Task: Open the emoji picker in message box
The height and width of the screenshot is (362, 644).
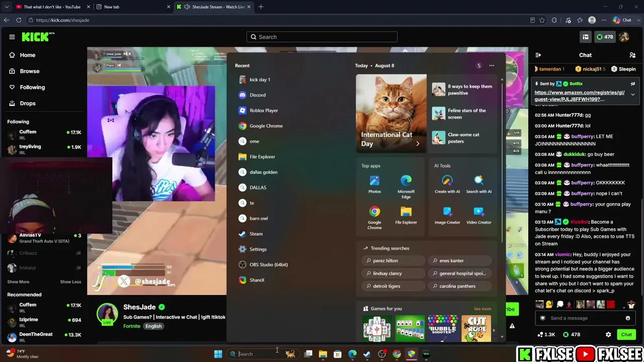Action: pyautogui.click(x=627, y=318)
